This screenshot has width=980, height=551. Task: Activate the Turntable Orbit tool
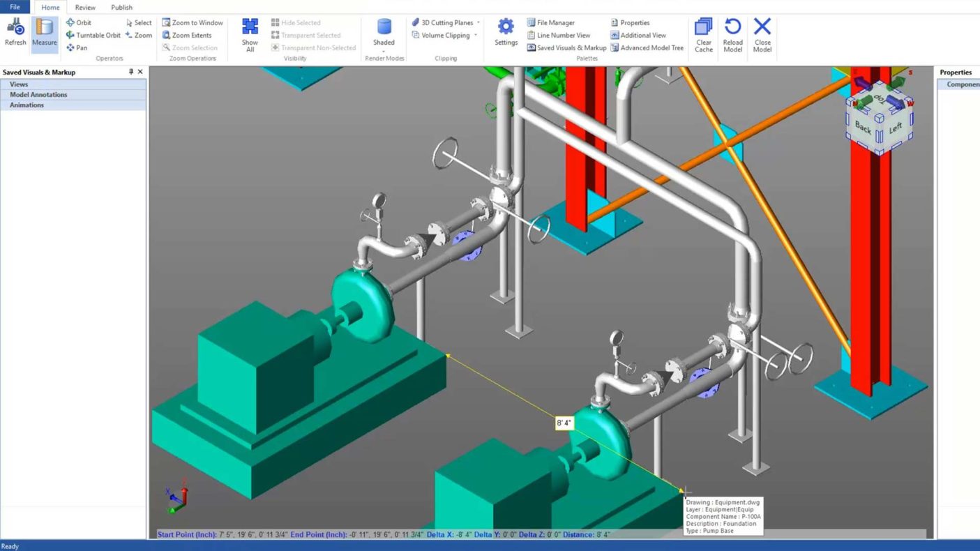(x=93, y=36)
